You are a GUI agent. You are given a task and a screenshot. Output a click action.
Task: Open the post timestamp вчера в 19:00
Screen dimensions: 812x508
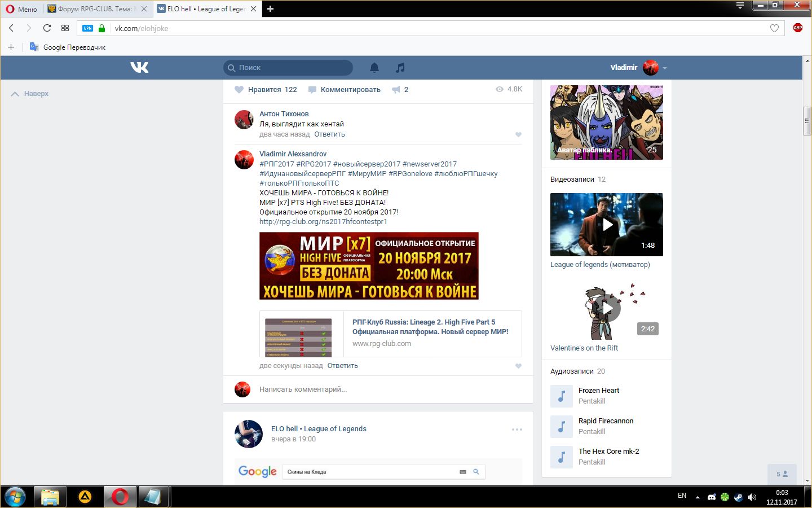293,439
